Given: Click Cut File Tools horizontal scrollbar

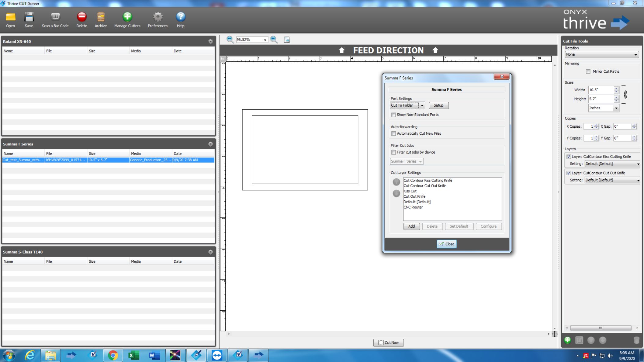Looking at the screenshot, I should coord(601,328).
